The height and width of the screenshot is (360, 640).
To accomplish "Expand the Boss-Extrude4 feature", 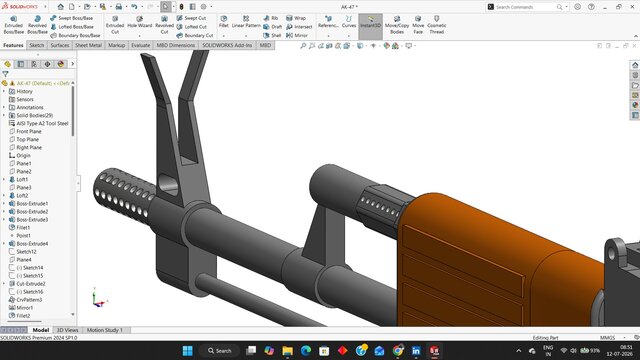I will click(x=4, y=244).
